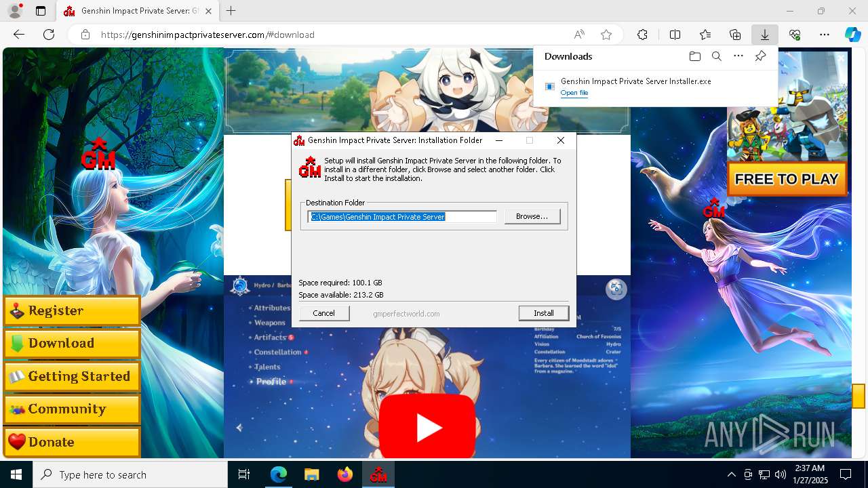Open the downloads folder icon
This screenshot has width=868, height=488.
694,56
